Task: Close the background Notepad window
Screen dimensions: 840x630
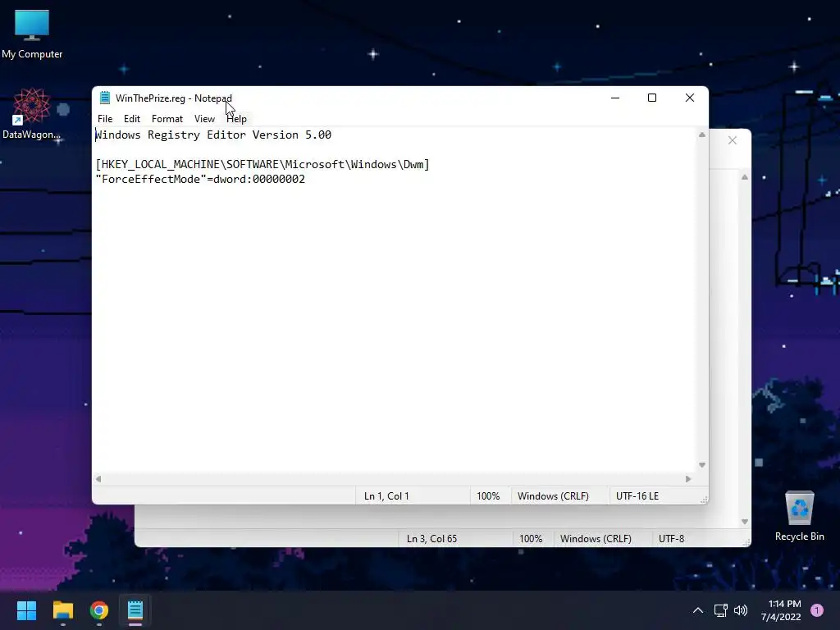Action: (733, 140)
